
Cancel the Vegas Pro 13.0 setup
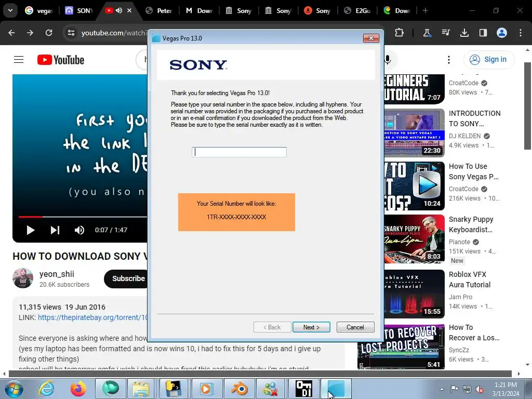(355, 327)
